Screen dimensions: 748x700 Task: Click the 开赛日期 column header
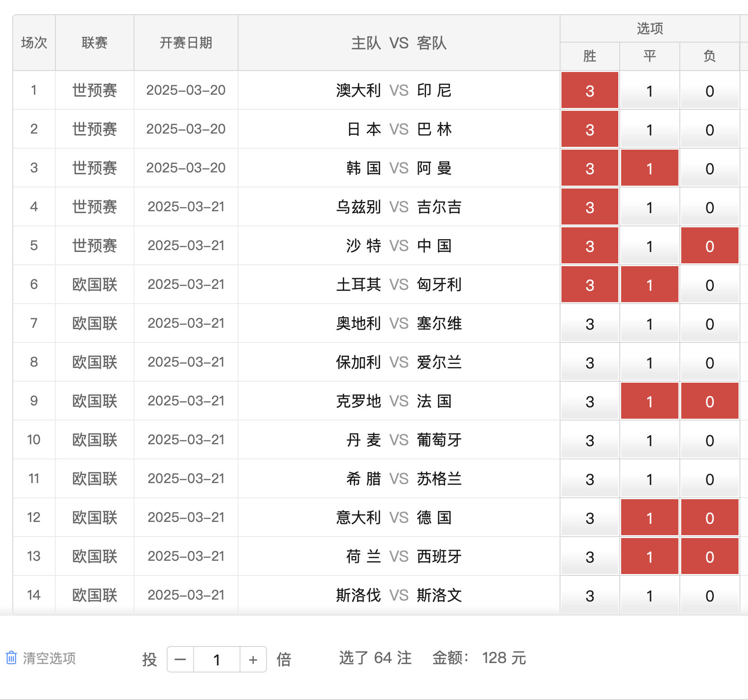click(186, 43)
